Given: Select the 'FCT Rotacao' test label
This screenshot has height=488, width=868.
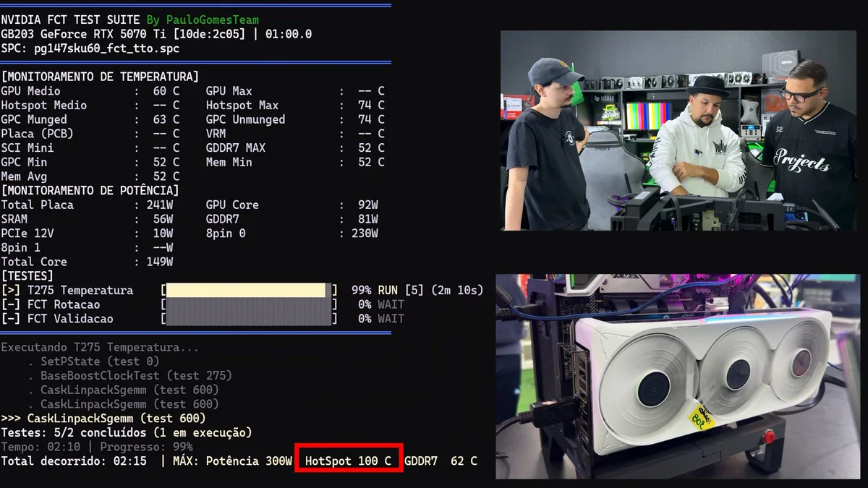Looking at the screenshot, I should (64, 304).
